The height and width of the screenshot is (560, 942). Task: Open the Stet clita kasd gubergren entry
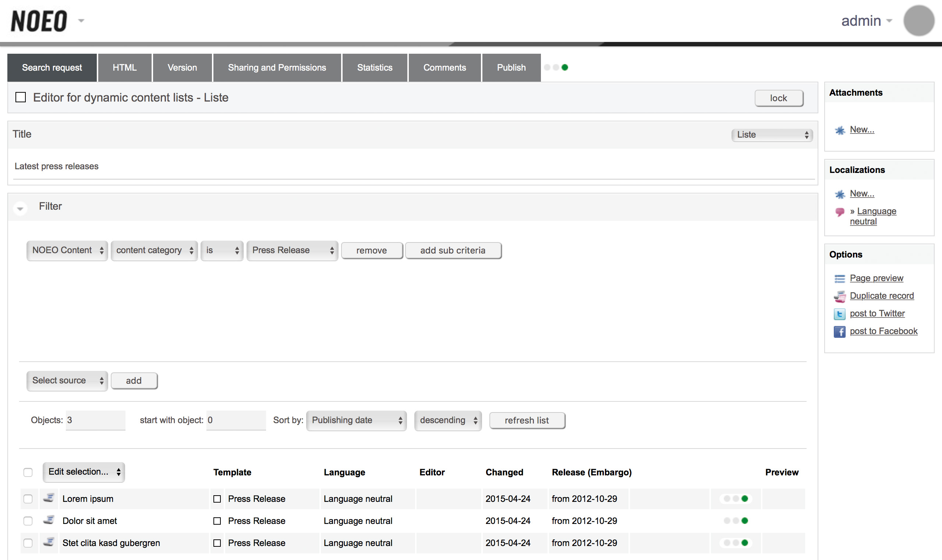tap(111, 543)
